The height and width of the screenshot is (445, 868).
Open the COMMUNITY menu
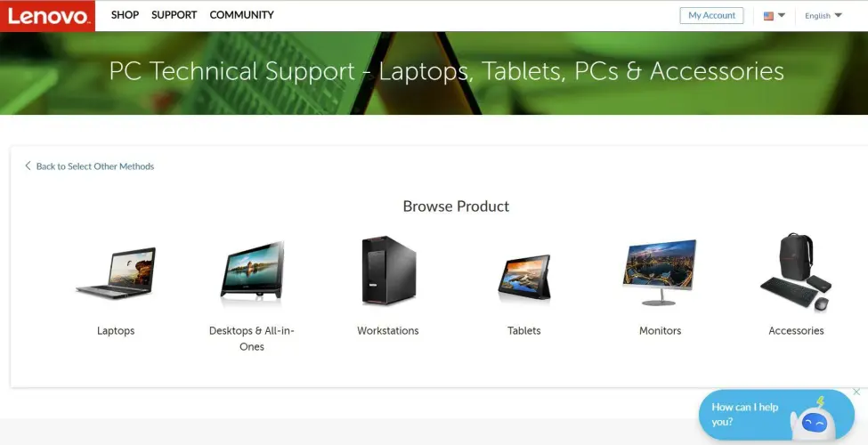point(241,15)
